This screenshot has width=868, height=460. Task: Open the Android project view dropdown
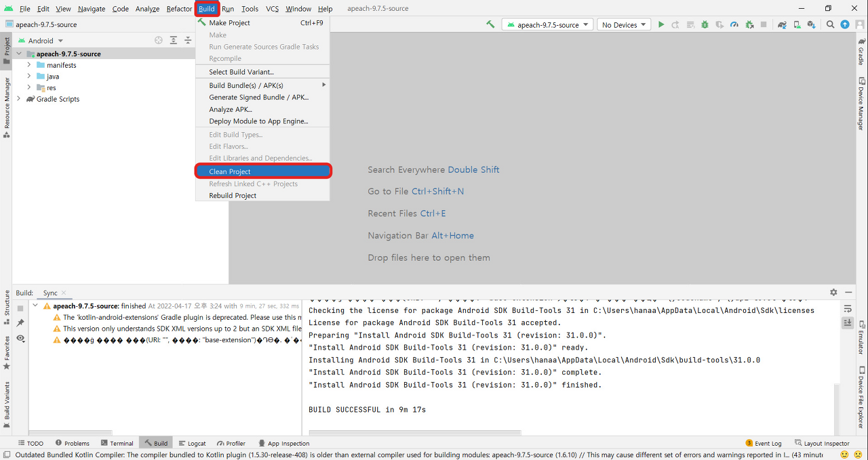pyautogui.click(x=41, y=41)
